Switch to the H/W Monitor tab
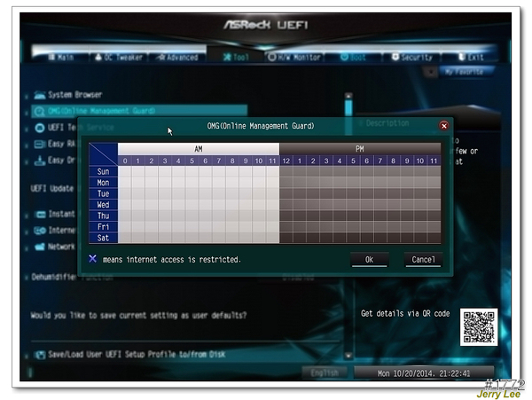Screen dimensions: 532x400 294,57
